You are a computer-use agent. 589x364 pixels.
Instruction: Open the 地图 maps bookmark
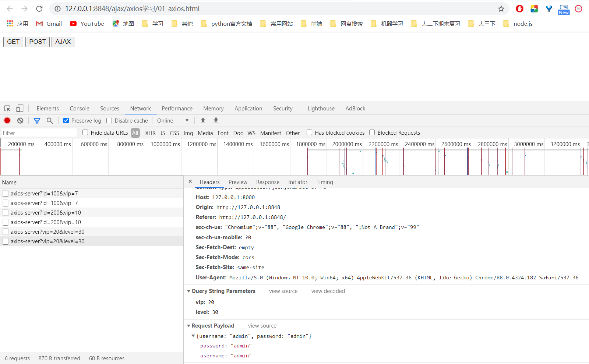123,24
